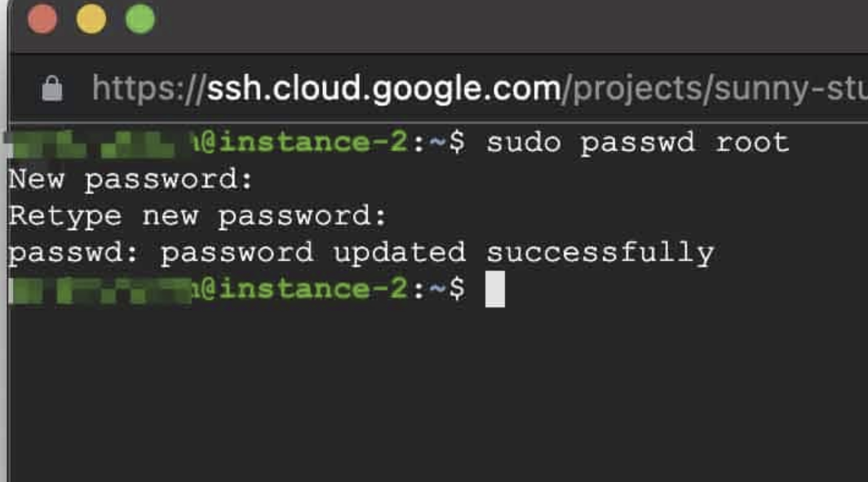The height and width of the screenshot is (482, 868).
Task: Click the green fullscreen window button
Action: (x=140, y=20)
